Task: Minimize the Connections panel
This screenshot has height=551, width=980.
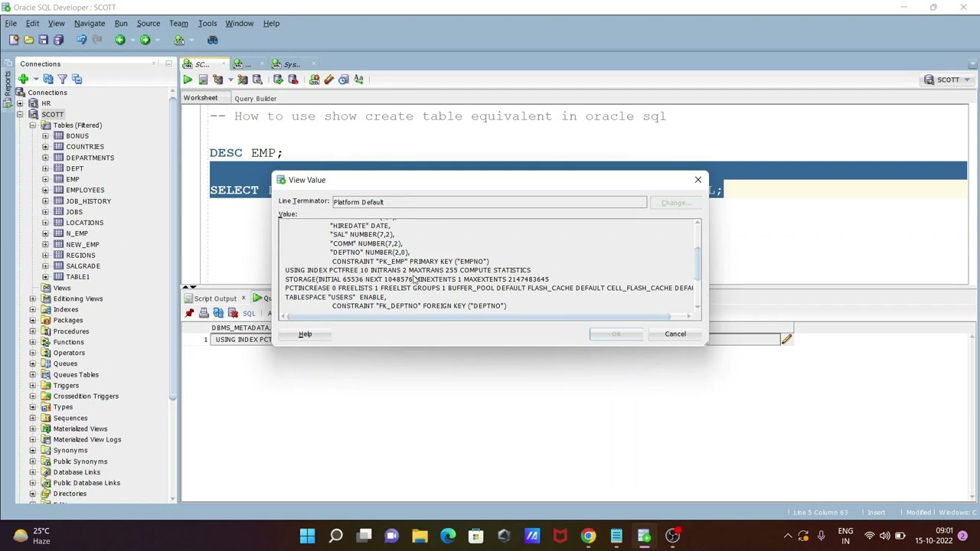Action: (x=168, y=64)
